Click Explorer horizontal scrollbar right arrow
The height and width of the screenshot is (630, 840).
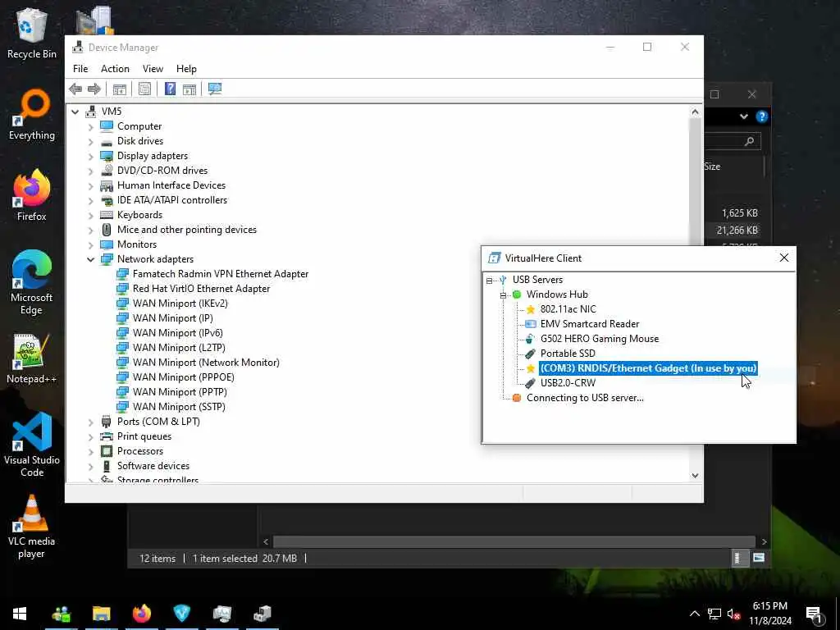tap(764, 542)
